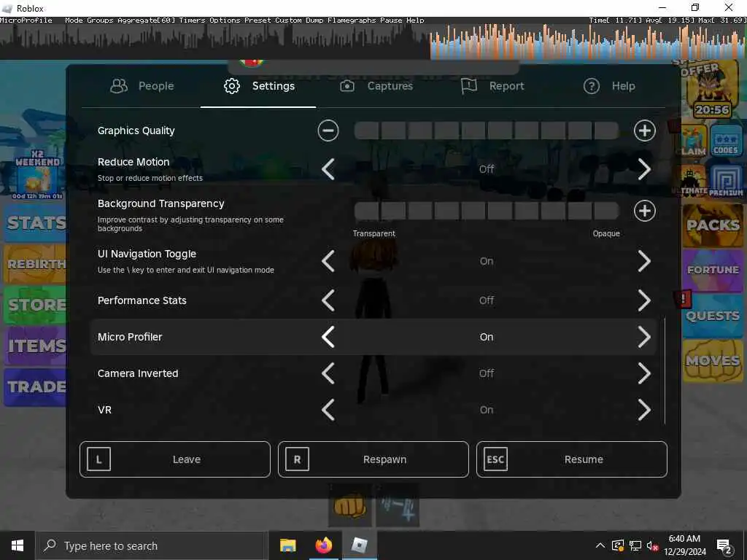Open the Captures tab
Screen dimensions: 747x560
pos(376,86)
